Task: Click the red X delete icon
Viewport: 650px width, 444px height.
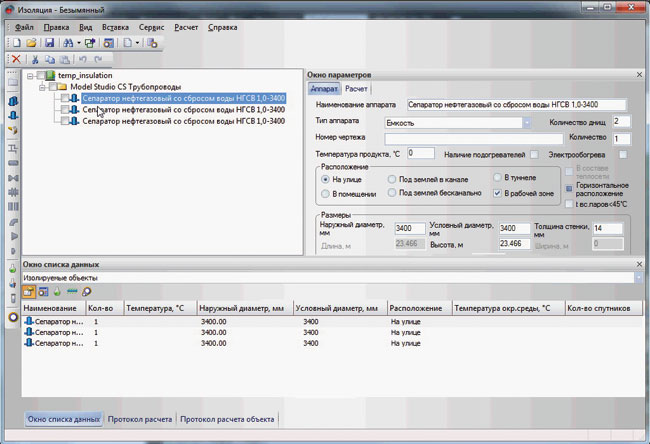Action: pos(17,60)
